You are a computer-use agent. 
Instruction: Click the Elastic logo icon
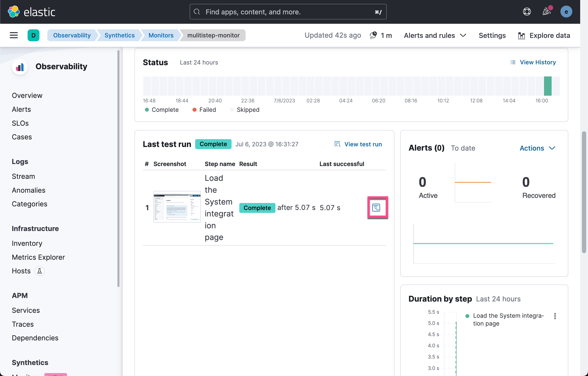pos(14,12)
